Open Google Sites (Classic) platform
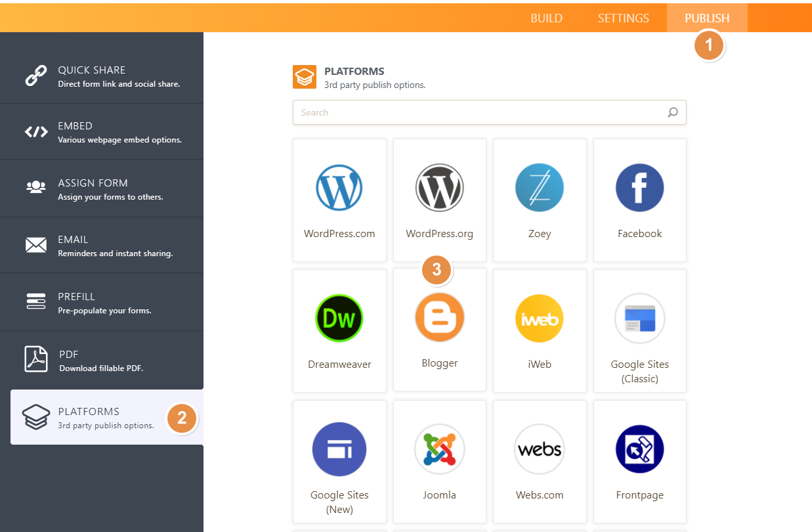Screen dimensions: 812x532 click(639, 319)
